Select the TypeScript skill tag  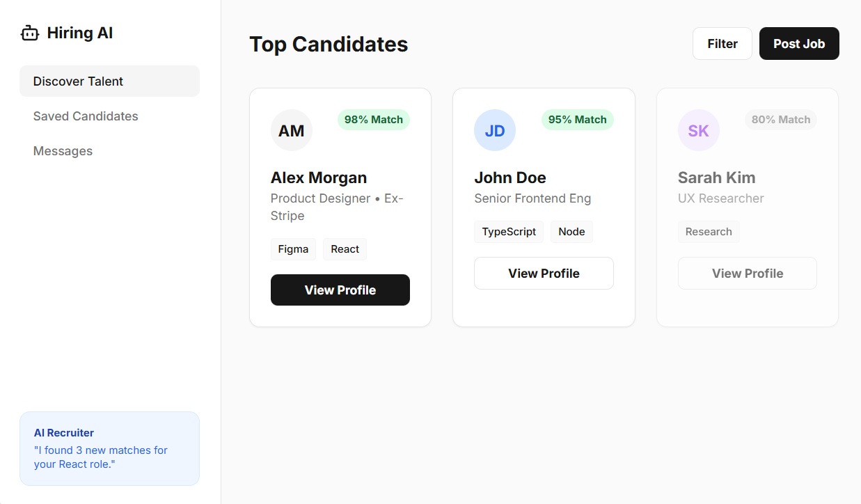(x=509, y=231)
